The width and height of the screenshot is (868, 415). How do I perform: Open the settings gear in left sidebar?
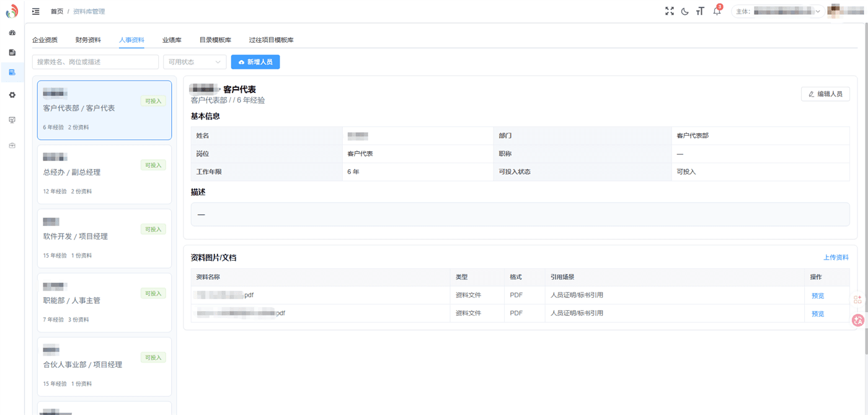(x=12, y=95)
